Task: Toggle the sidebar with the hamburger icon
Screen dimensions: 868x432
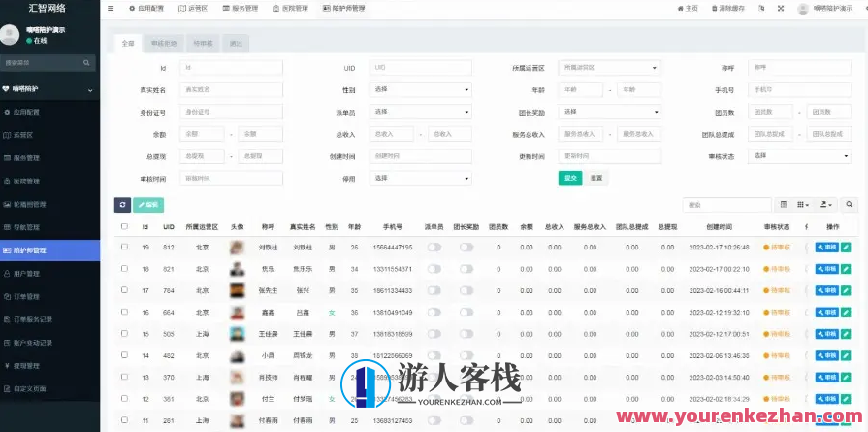Action: 111,9
